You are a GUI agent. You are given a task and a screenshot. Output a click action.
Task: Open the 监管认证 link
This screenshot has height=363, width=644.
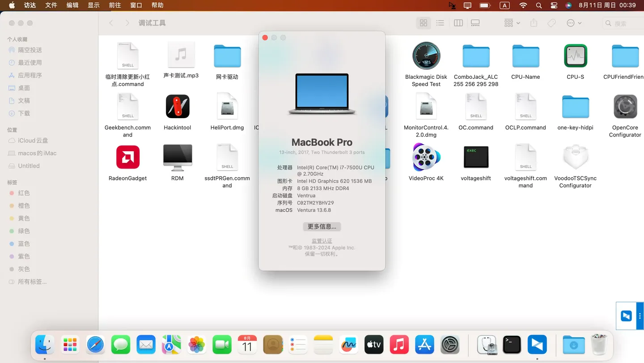pyautogui.click(x=322, y=240)
